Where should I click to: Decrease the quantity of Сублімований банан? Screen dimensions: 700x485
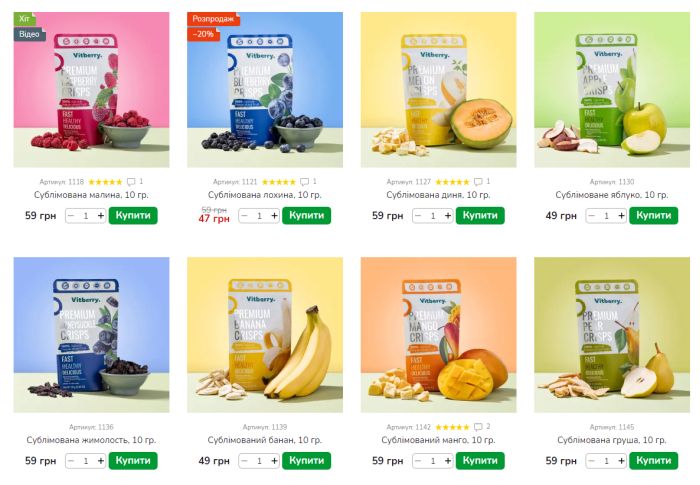[x=244, y=461]
